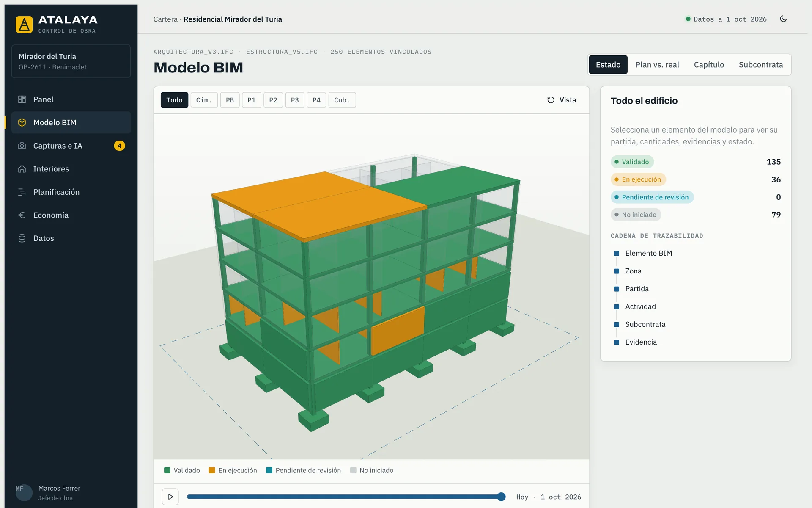Image resolution: width=812 pixels, height=508 pixels.
Task: Click the teal Pendiente de revisión legend swatch
Action: point(269,470)
